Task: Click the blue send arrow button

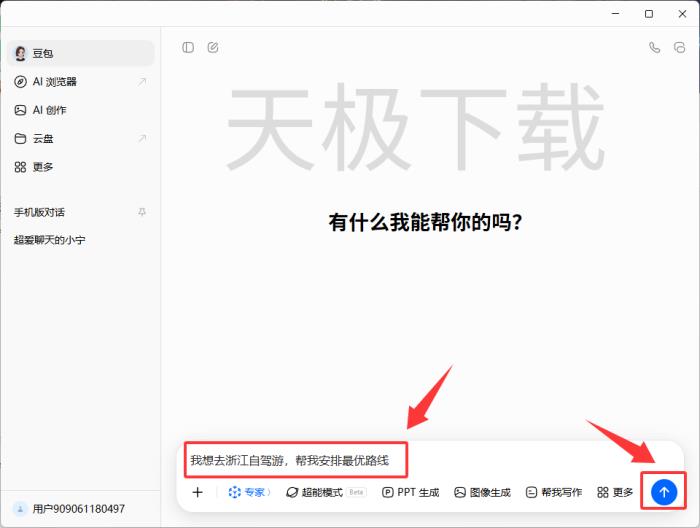Action: [664, 492]
